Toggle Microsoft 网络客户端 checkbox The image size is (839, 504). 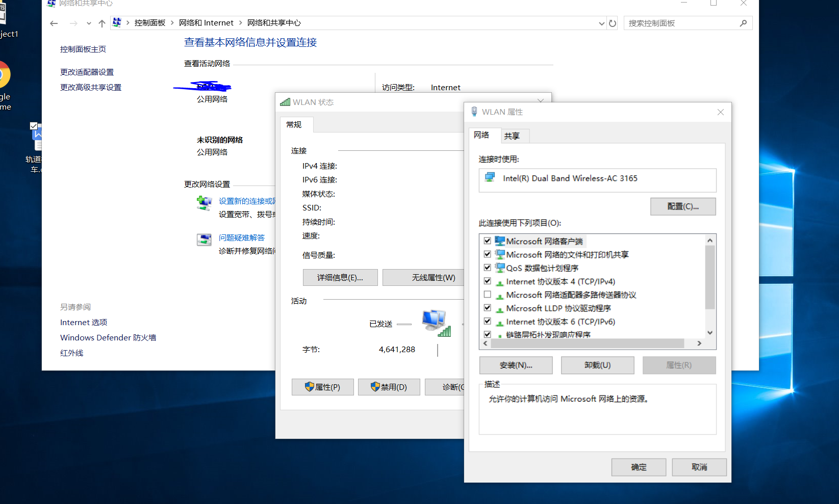(488, 241)
